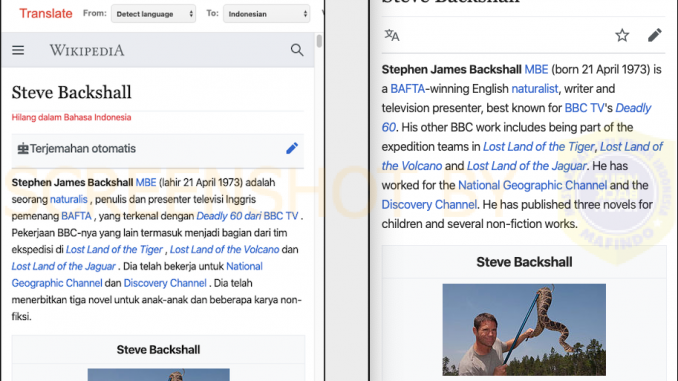Open BBC TV link in English article
This screenshot has height=381, width=678.
pyautogui.click(x=584, y=108)
